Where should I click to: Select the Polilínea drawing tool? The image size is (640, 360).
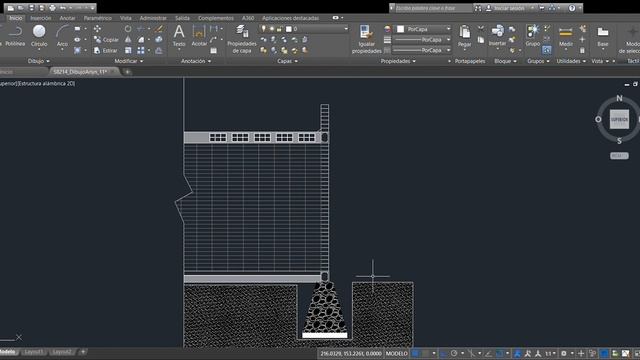point(15,36)
